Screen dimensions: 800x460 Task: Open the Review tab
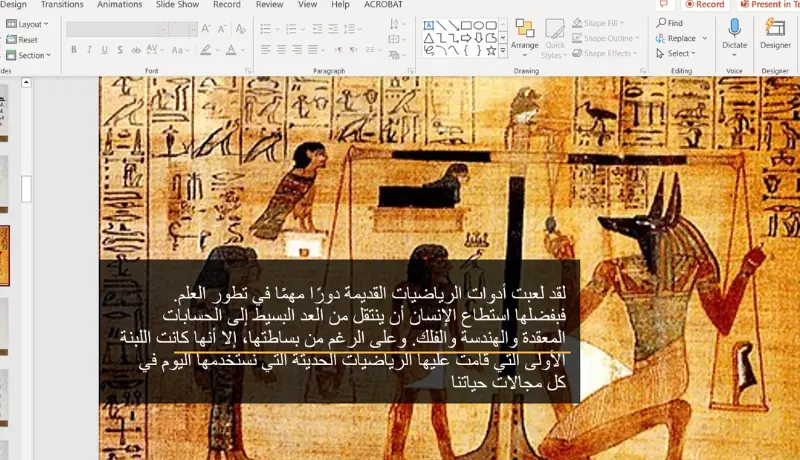(x=269, y=5)
